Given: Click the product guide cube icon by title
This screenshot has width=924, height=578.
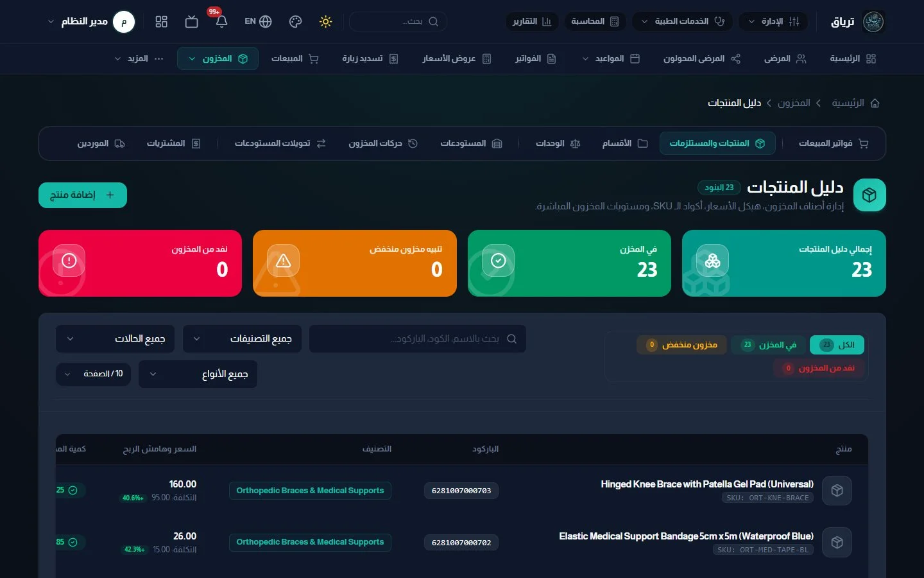Looking at the screenshot, I should coord(869,195).
